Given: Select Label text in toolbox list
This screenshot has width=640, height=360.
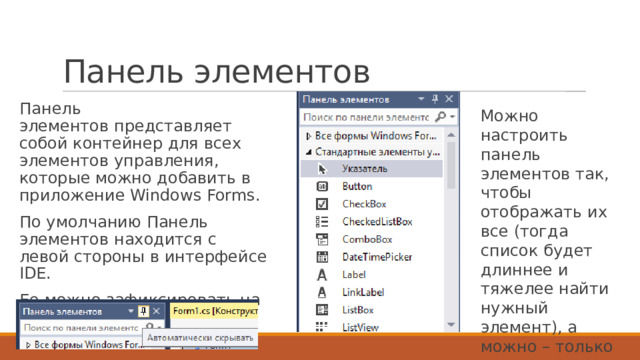Looking at the screenshot, I should click(354, 275).
